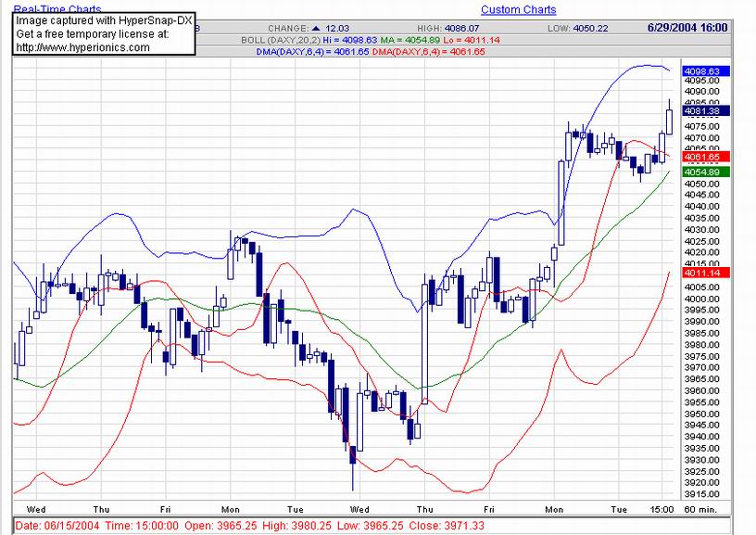The height and width of the screenshot is (535, 756).
Task: Click the 3975.00 price axis label
Action: click(x=701, y=356)
